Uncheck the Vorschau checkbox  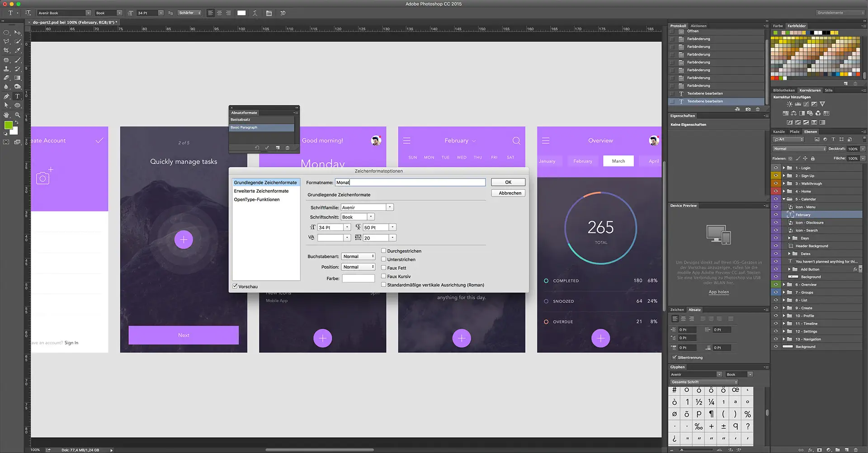point(235,286)
